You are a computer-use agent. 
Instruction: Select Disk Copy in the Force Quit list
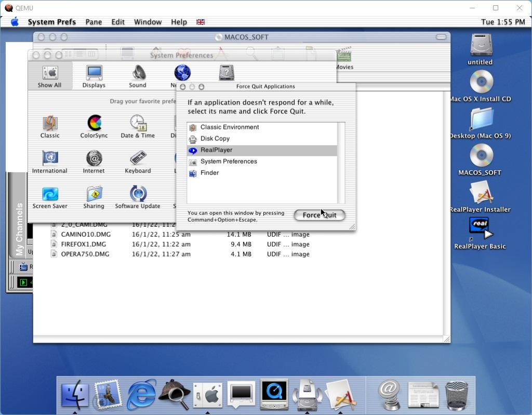pyautogui.click(x=215, y=139)
